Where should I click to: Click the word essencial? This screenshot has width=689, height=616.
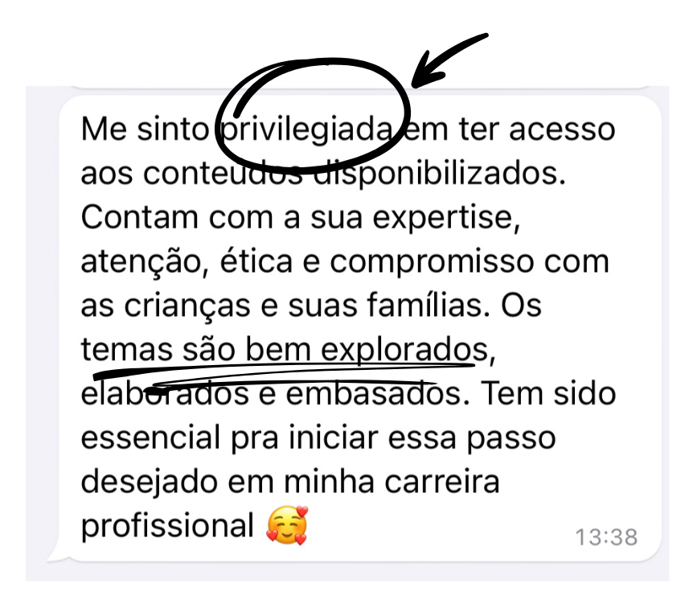(150, 437)
